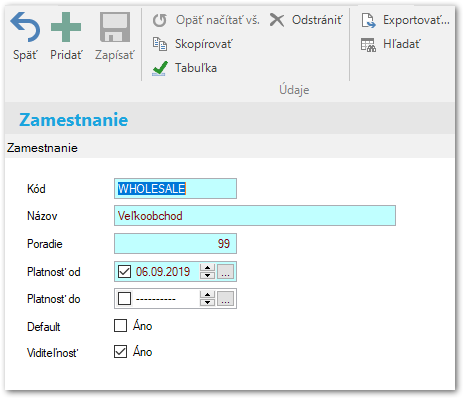Click the Späť button label

coord(25,55)
